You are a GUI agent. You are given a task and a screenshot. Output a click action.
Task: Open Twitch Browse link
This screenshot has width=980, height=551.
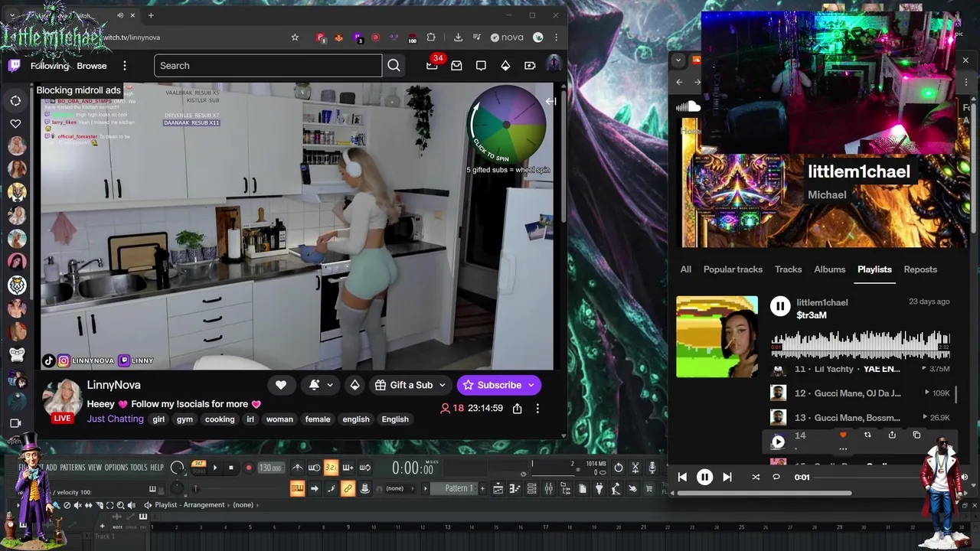click(x=92, y=66)
